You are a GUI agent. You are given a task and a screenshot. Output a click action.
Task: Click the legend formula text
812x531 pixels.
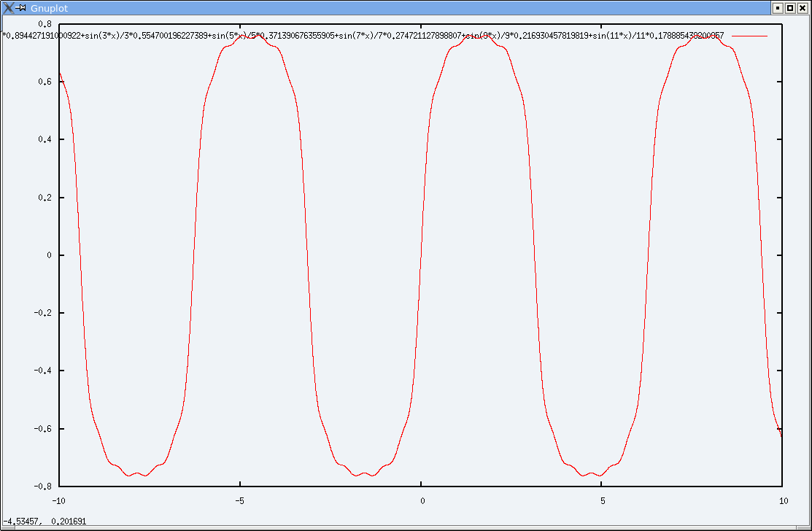click(363, 36)
